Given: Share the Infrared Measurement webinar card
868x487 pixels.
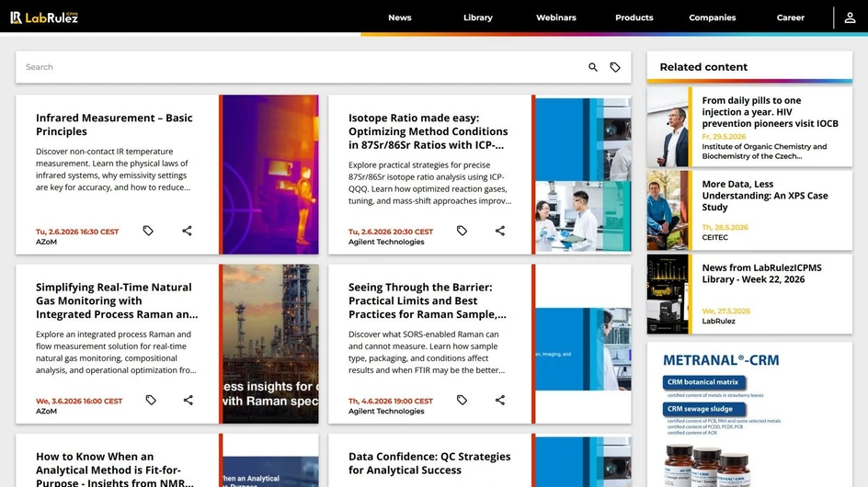Looking at the screenshot, I should click(187, 231).
